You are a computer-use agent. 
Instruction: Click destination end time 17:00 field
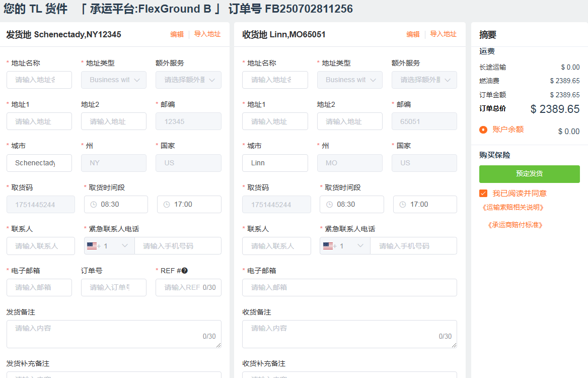425,205
